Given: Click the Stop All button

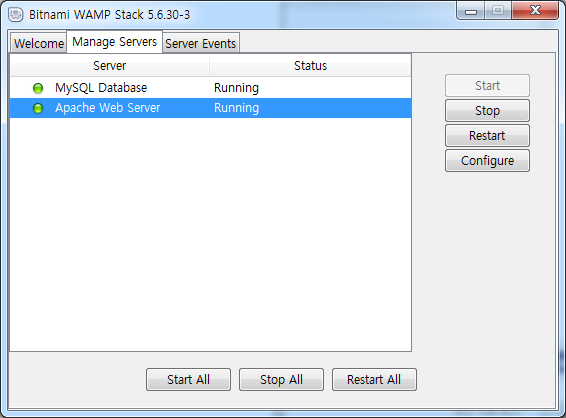Looking at the screenshot, I should point(281,379).
